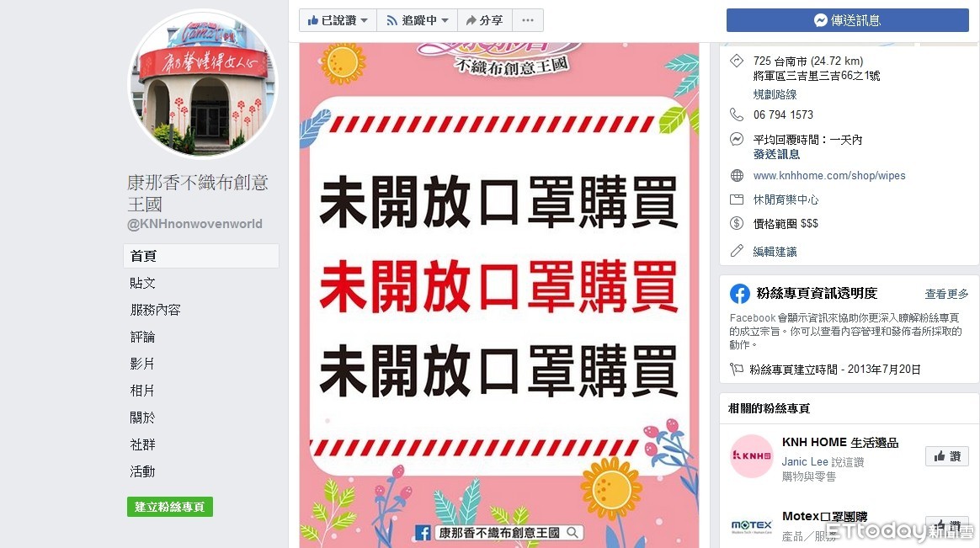Click the dollar icon next to 價格範圍
Viewport: 980px width, 548px height.
pos(737,223)
